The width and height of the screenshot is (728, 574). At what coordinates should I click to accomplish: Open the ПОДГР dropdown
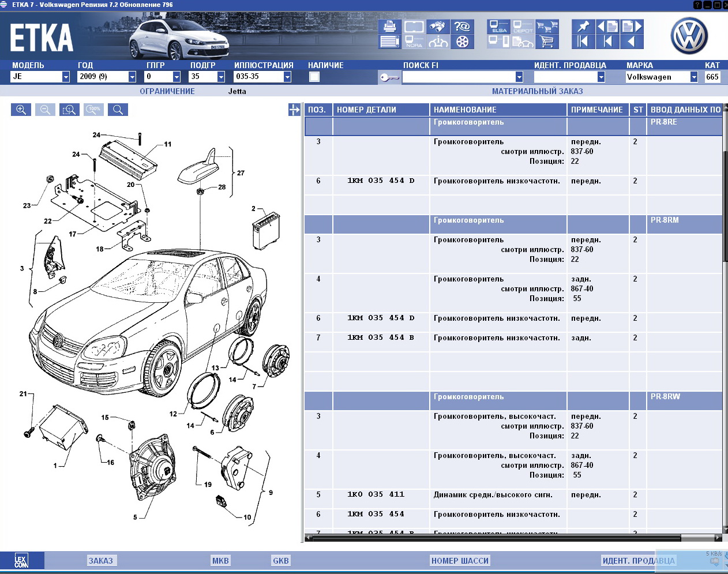[x=221, y=77]
